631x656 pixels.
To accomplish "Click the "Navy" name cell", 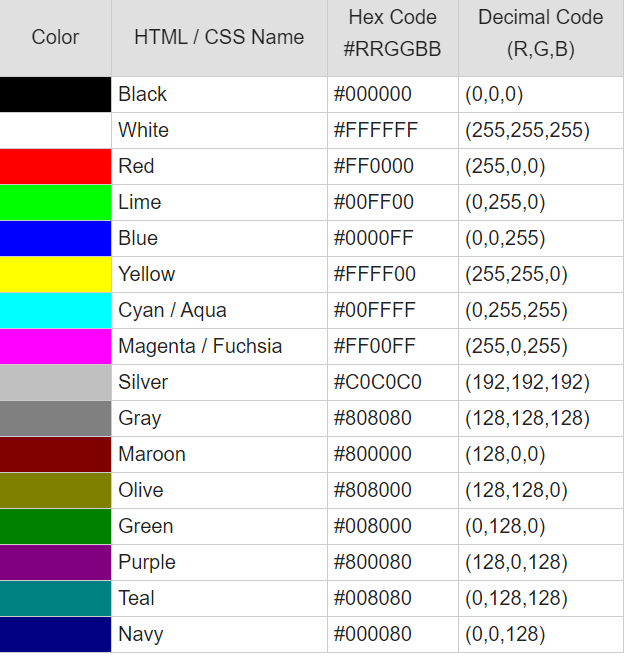I will tap(220, 634).
